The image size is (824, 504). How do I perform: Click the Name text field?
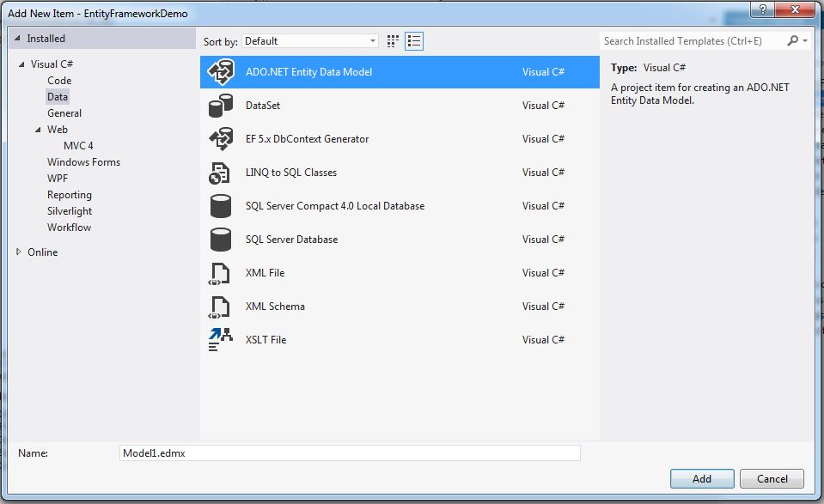tap(350, 452)
